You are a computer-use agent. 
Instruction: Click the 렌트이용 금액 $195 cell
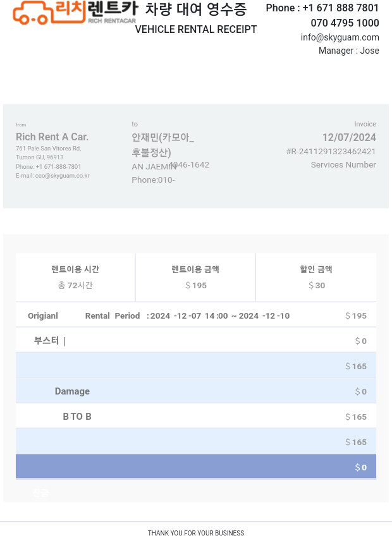(x=195, y=278)
